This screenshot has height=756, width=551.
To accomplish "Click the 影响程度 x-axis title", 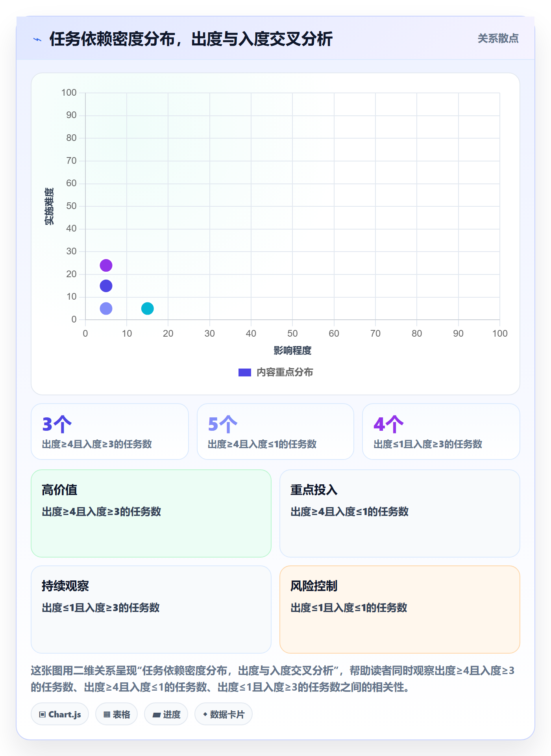I will point(292,350).
